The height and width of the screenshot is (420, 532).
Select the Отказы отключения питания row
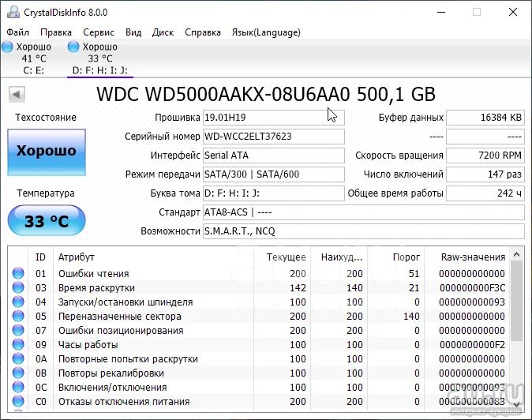pos(259,402)
